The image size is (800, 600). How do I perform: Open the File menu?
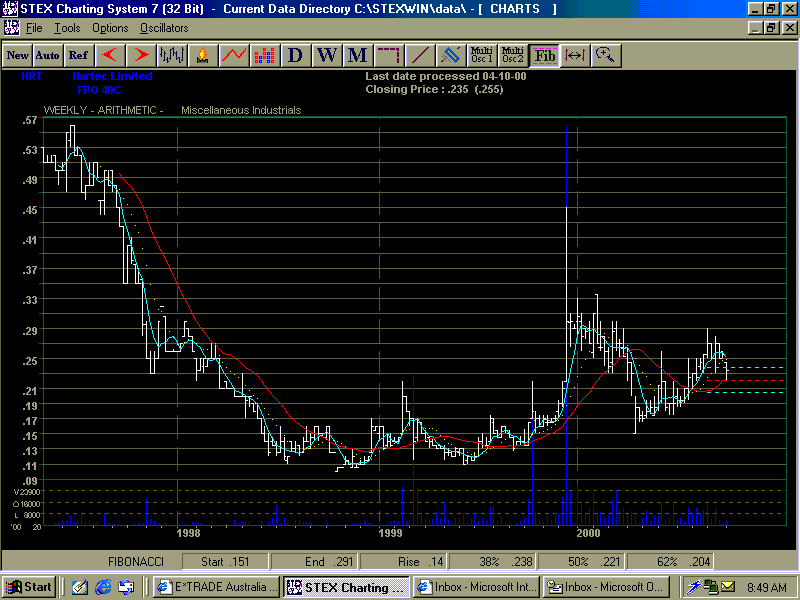click(x=34, y=28)
